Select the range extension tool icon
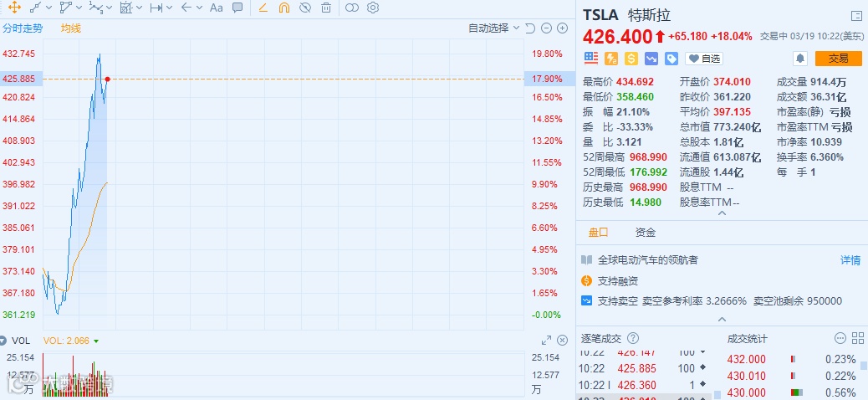This screenshot has height=400, width=868. coord(156,8)
